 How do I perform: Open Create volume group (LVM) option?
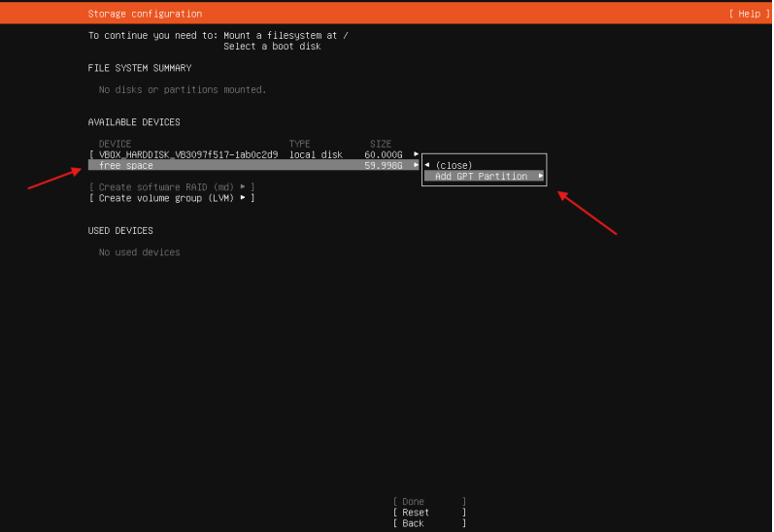point(172,198)
